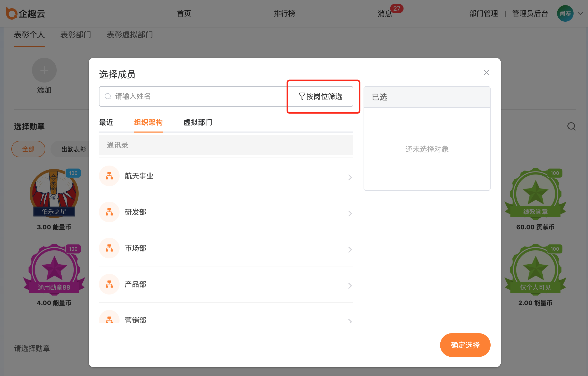588x376 pixels.
Task: Click the 确定选择 button
Action: point(465,345)
